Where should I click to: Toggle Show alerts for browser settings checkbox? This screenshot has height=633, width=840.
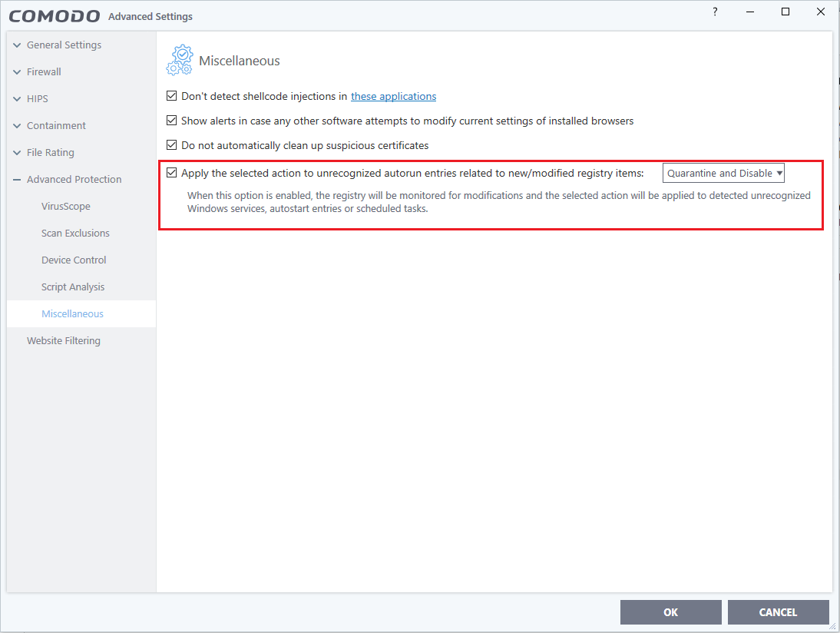pyautogui.click(x=171, y=121)
